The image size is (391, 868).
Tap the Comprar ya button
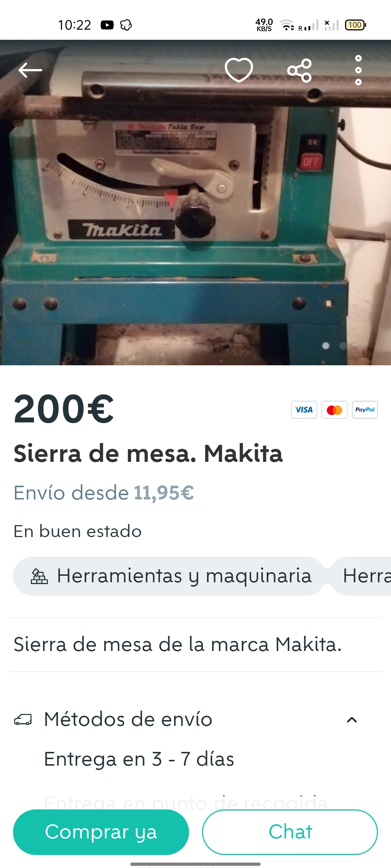pyautogui.click(x=101, y=832)
